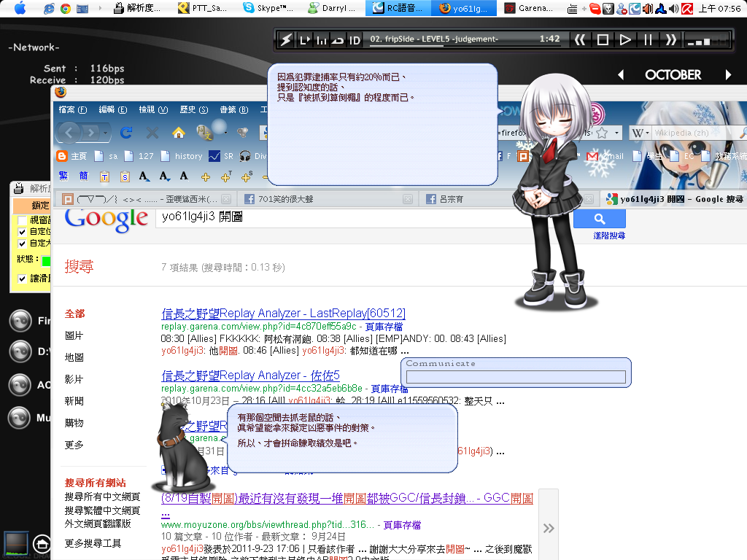Open the equalizer bars icon in player
Viewport: 747px width, 560px height.
tap(322, 40)
